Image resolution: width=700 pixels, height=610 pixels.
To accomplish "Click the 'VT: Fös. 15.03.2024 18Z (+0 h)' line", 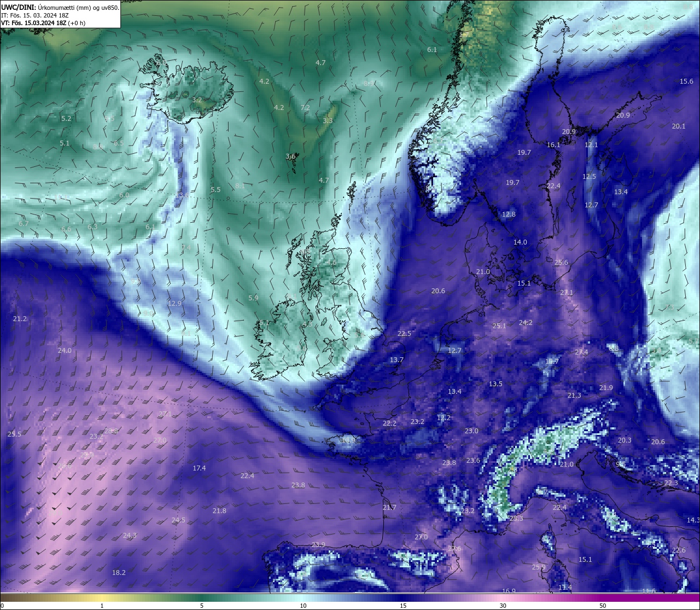I will click(x=43, y=23).
